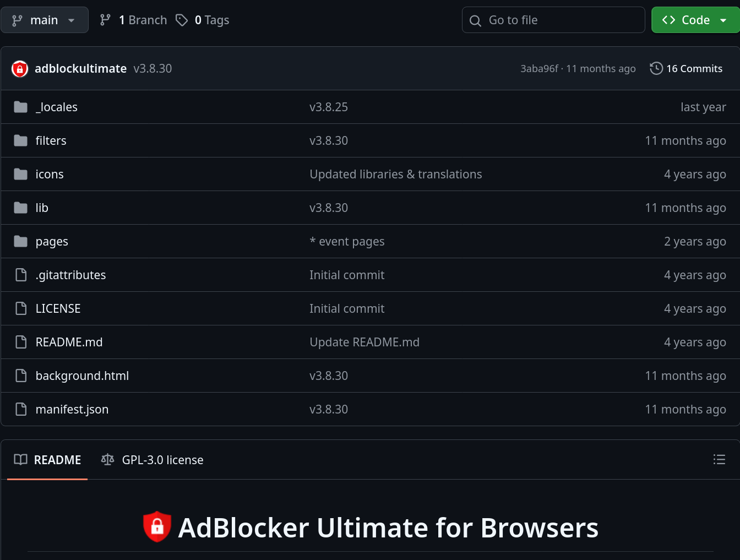Open the README outline list icon

point(719,460)
